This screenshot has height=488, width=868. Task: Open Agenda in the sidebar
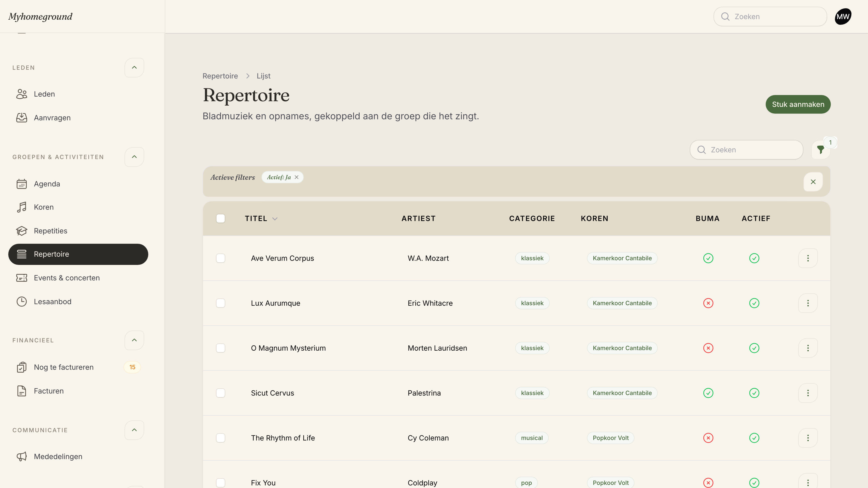[78, 184]
